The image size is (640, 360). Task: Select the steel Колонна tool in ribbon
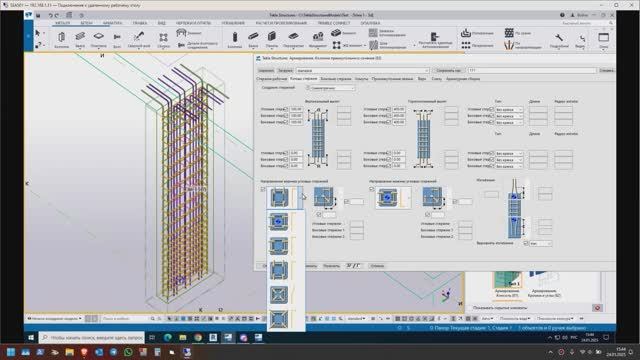[x=62, y=40]
